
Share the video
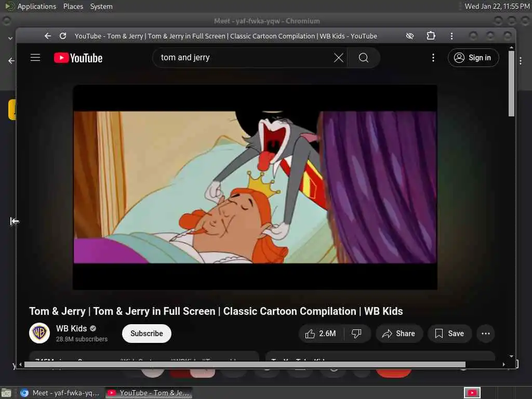399,334
